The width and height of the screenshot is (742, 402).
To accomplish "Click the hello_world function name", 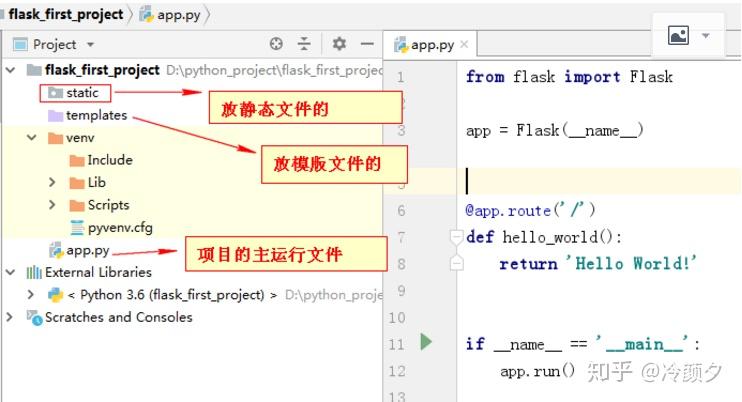I will [x=551, y=236].
